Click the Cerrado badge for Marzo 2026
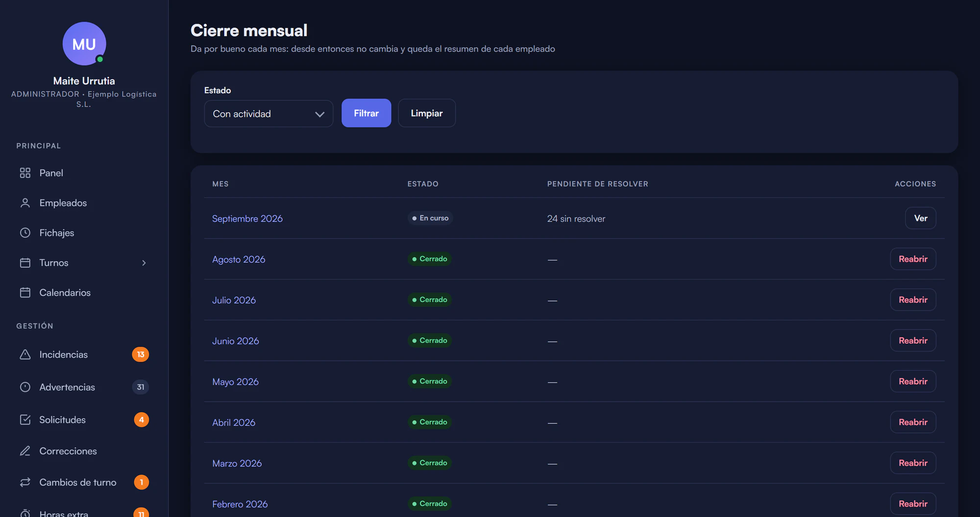The height and width of the screenshot is (517, 980). (x=430, y=463)
